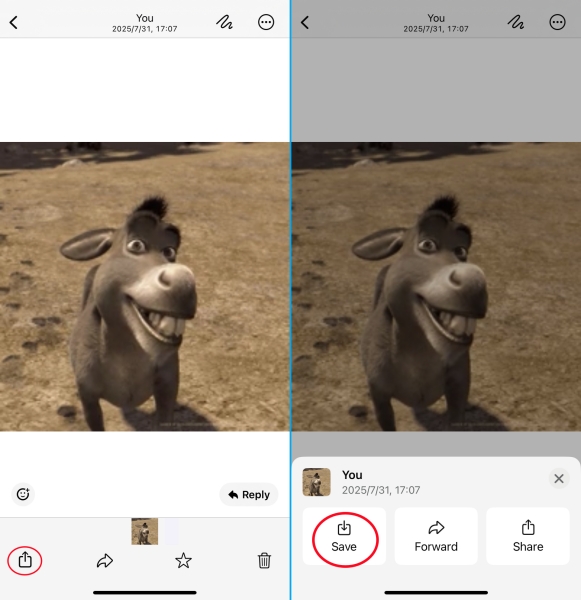Tap the dimmed donkey photo on right screen

[x=436, y=287]
